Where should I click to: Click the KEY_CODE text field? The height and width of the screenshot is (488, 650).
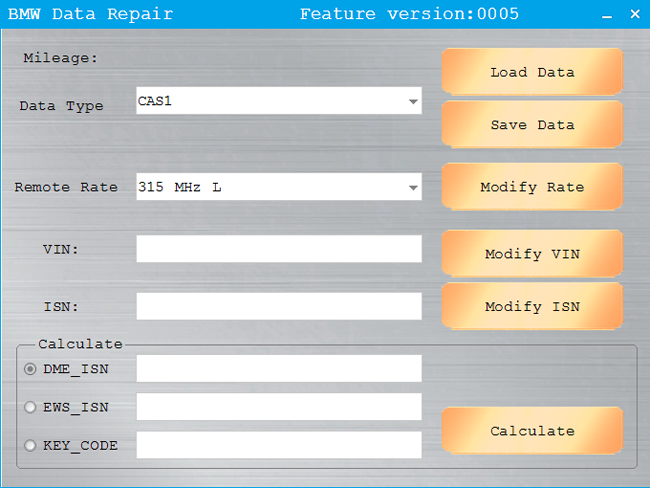pyautogui.click(x=279, y=445)
